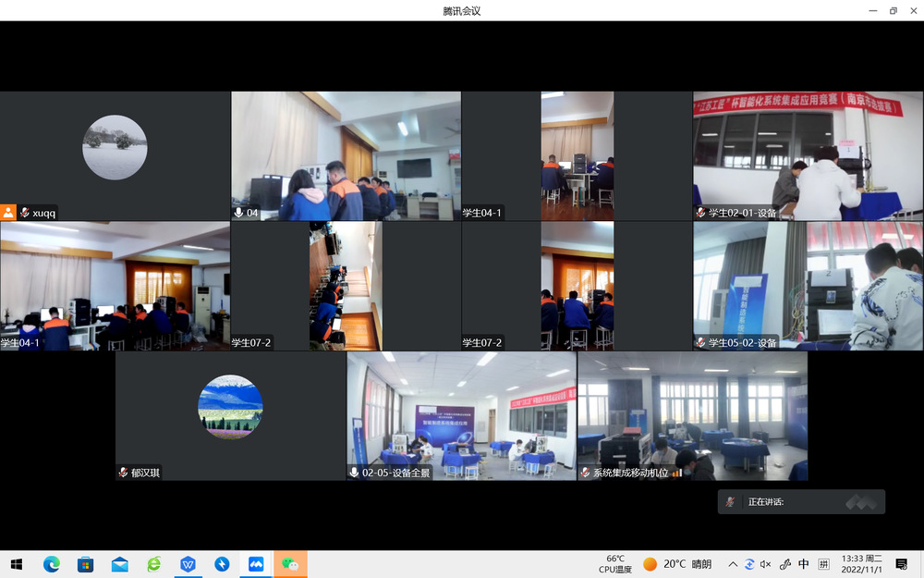Screen dimensions: 924x578
Task: Open the weather widget showing 20°C 晴朗
Action: [677, 563]
